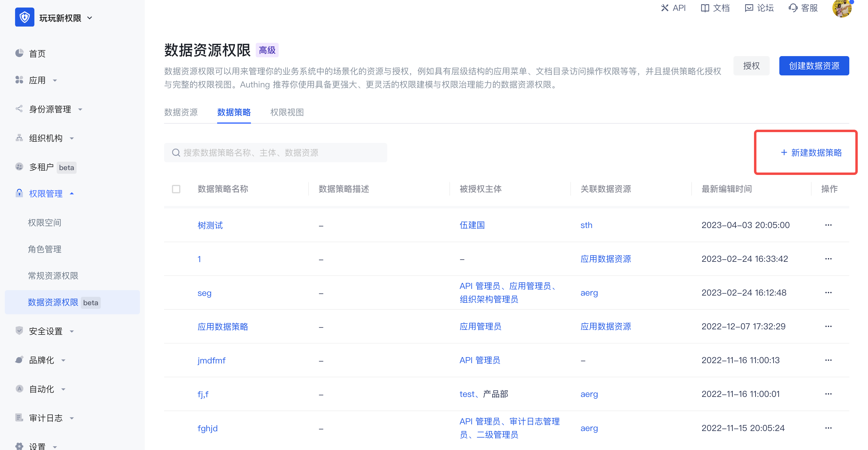Open the 树测试 policy link

point(210,225)
